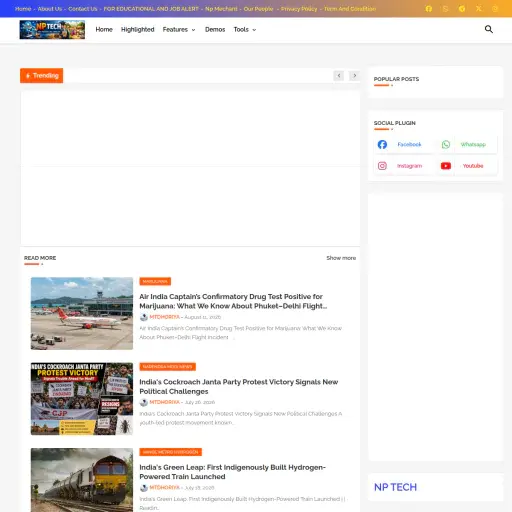This screenshot has height=512, width=512.
Task: Open For Educational And Job Alert link
Action: click(151, 9)
